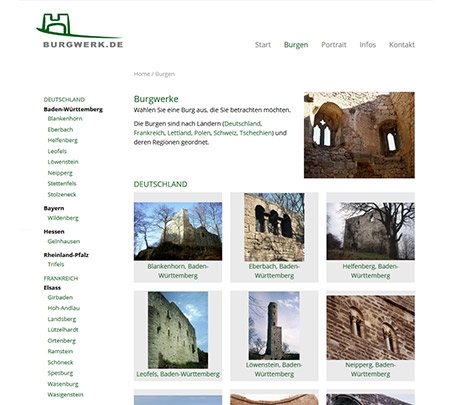
Task: Click the Leofels, Baden-Württemberg caption link
Action: [178, 374]
